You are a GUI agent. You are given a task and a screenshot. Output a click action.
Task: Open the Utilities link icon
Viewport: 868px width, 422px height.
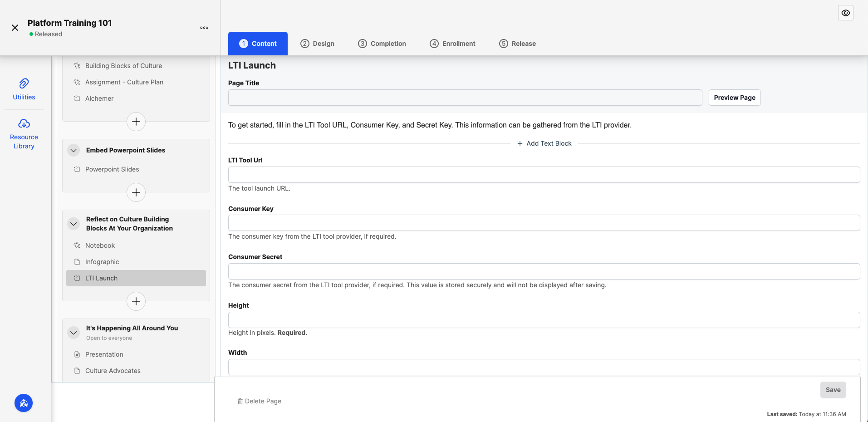(24, 83)
